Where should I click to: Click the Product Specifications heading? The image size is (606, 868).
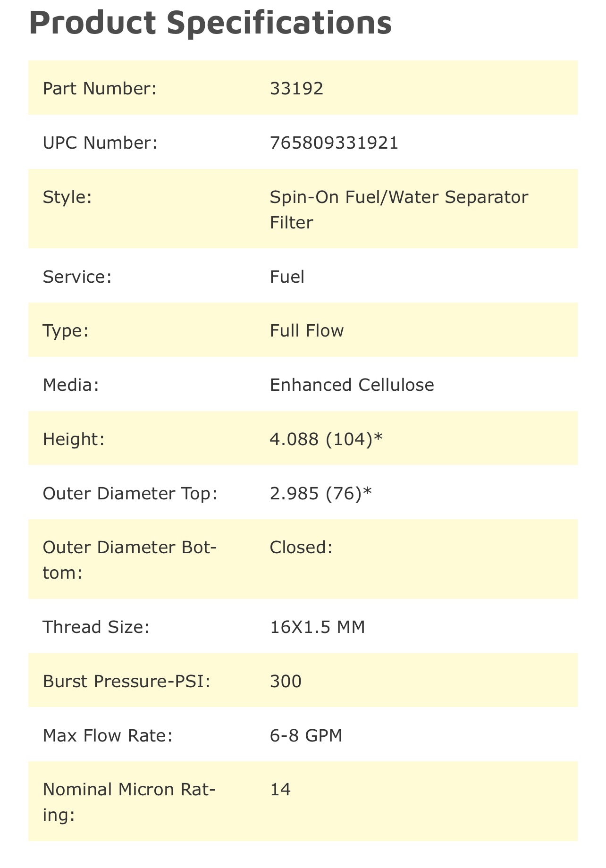point(210,23)
